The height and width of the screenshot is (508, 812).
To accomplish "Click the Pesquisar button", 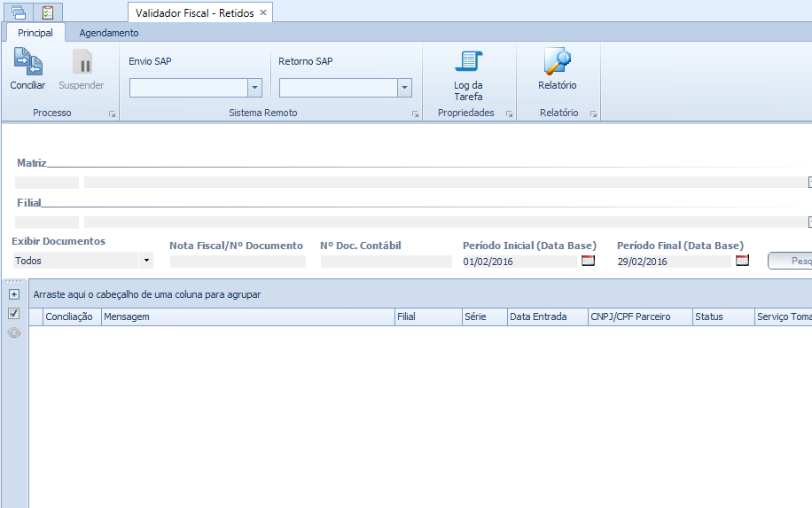I will coord(791,261).
